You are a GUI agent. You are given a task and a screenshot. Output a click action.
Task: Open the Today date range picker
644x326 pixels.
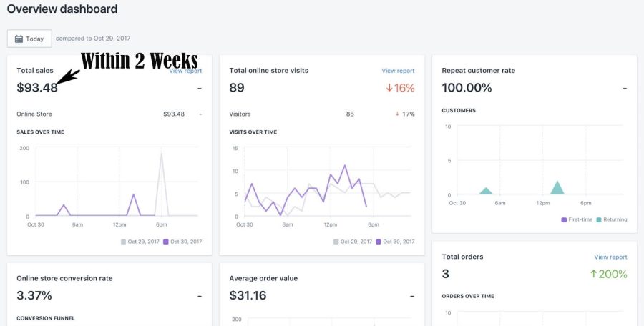pos(29,39)
